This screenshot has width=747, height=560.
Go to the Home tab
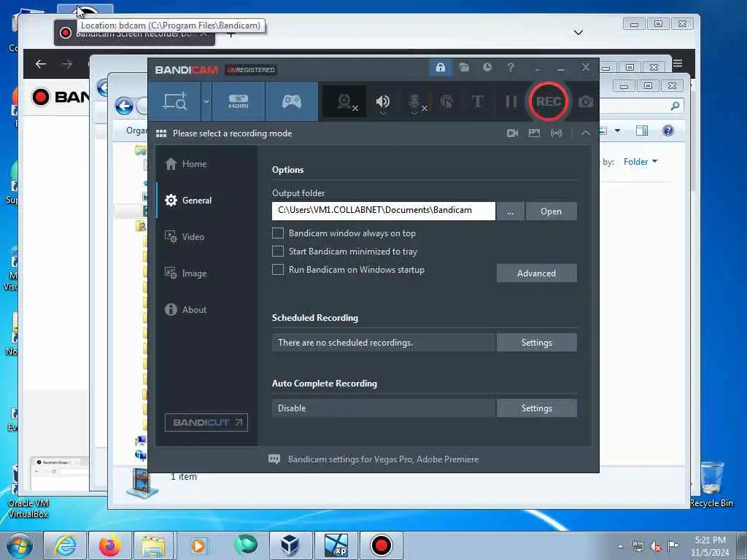(x=186, y=164)
